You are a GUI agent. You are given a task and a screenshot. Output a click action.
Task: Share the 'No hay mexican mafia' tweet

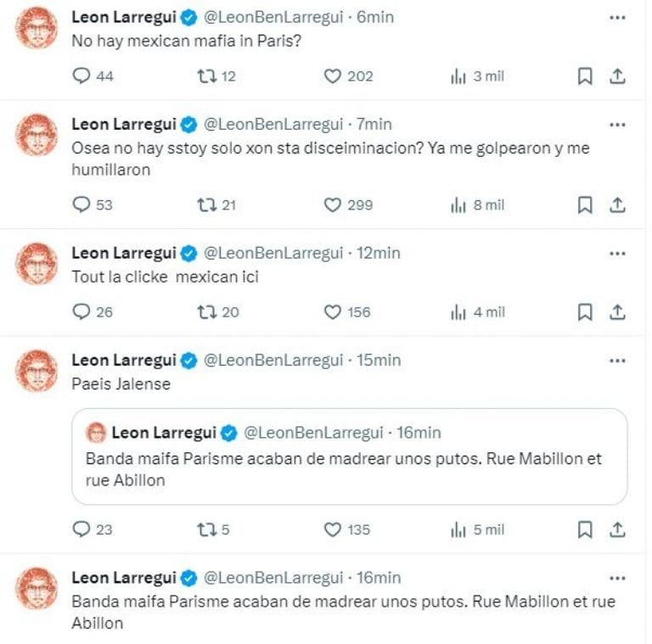tap(618, 76)
